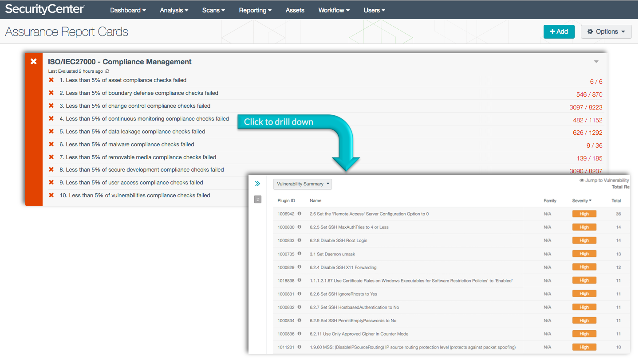Click the large white X card status icon
639x364 pixels.
tap(34, 62)
